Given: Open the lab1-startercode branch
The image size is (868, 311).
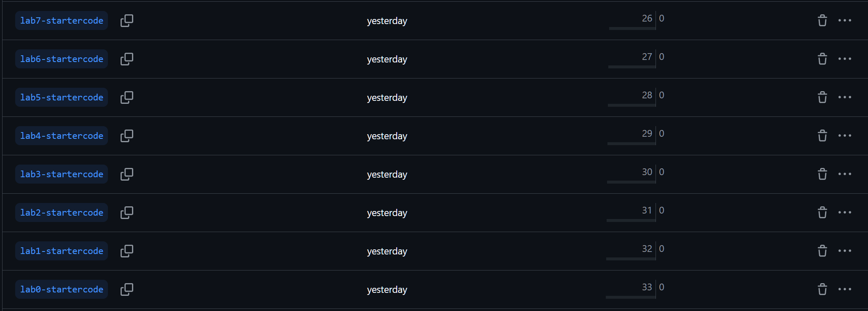Looking at the screenshot, I should pos(62,251).
